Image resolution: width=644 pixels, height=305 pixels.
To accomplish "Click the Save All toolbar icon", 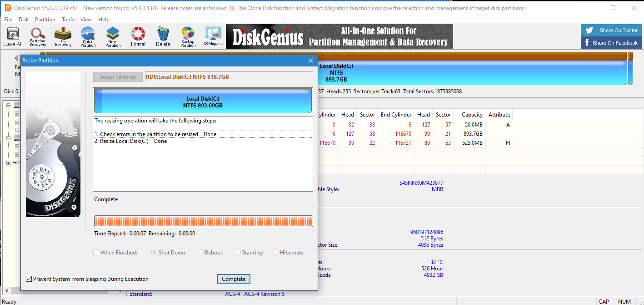I will 13,36.
